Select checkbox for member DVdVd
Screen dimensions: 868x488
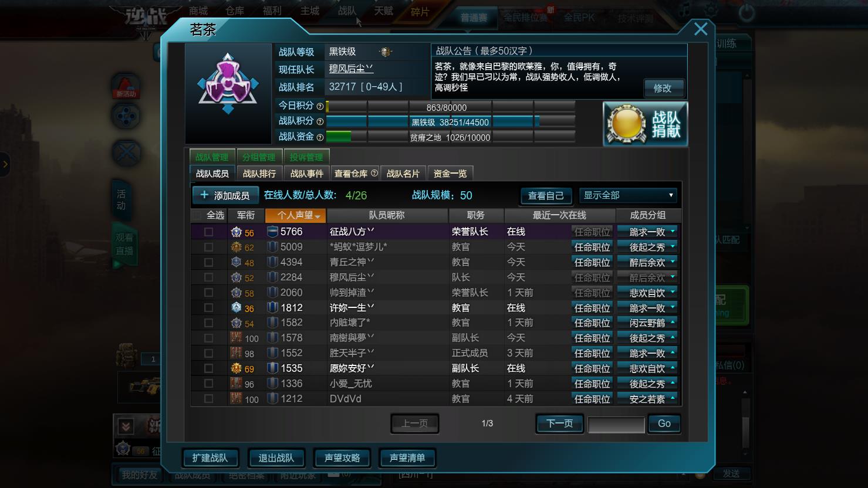pos(208,398)
